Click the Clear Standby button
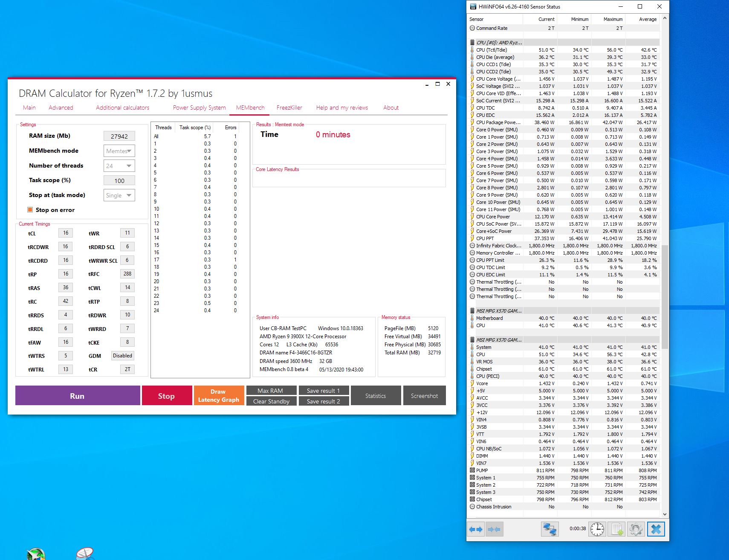This screenshot has width=729, height=560. 271,401
